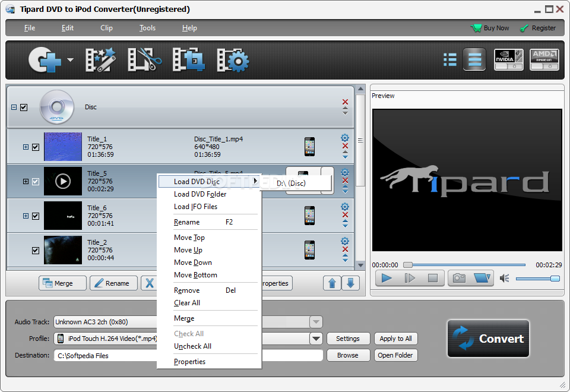Remove Title_6 with red X
The height and width of the screenshot is (392, 570).
click(x=346, y=215)
